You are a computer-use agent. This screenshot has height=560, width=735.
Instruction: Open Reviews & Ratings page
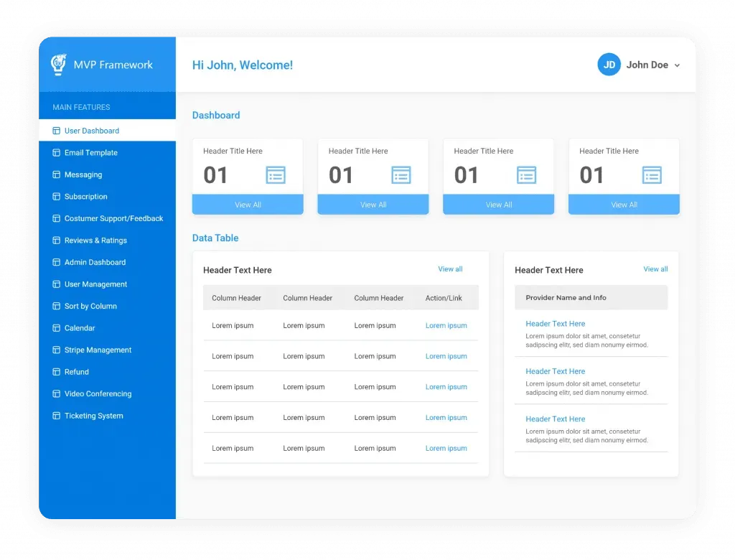[108, 240]
